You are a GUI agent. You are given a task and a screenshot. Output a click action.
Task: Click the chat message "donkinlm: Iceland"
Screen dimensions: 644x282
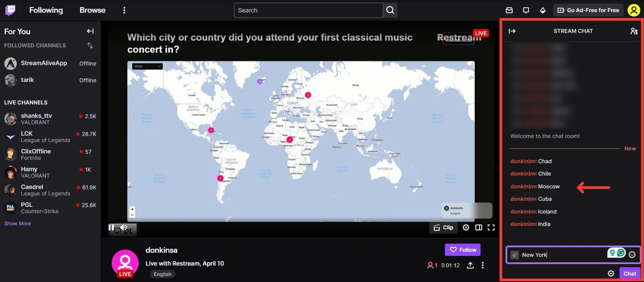point(533,212)
